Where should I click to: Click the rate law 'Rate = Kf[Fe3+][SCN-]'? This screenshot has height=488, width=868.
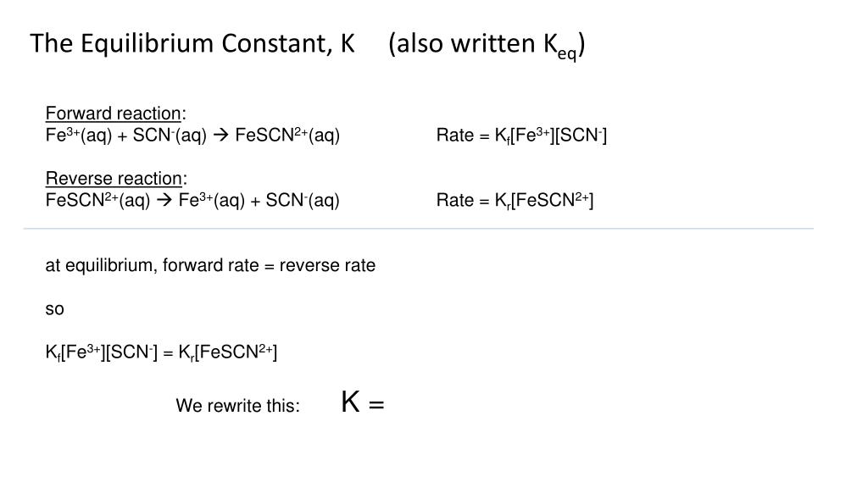pos(521,136)
